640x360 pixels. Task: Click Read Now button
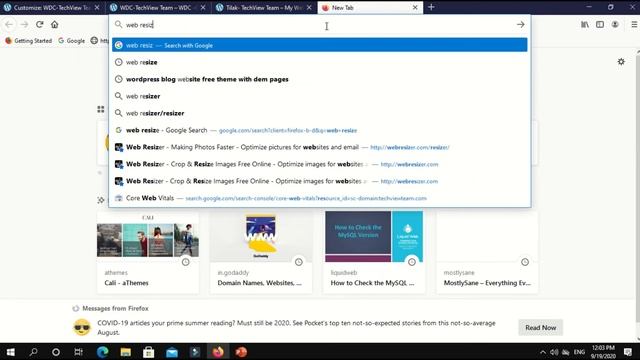coord(540,327)
